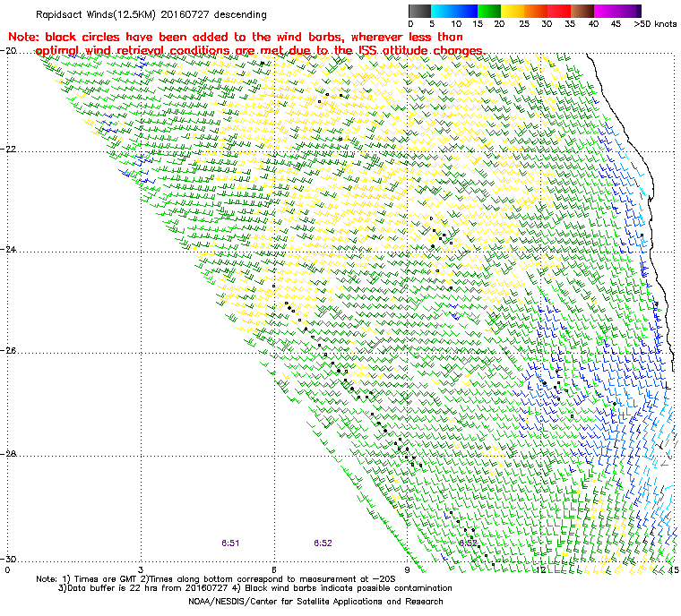This screenshot has height=616, width=681.
Task: Click the orange 25-30 knots color segment
Action: (x=536, y=11)
